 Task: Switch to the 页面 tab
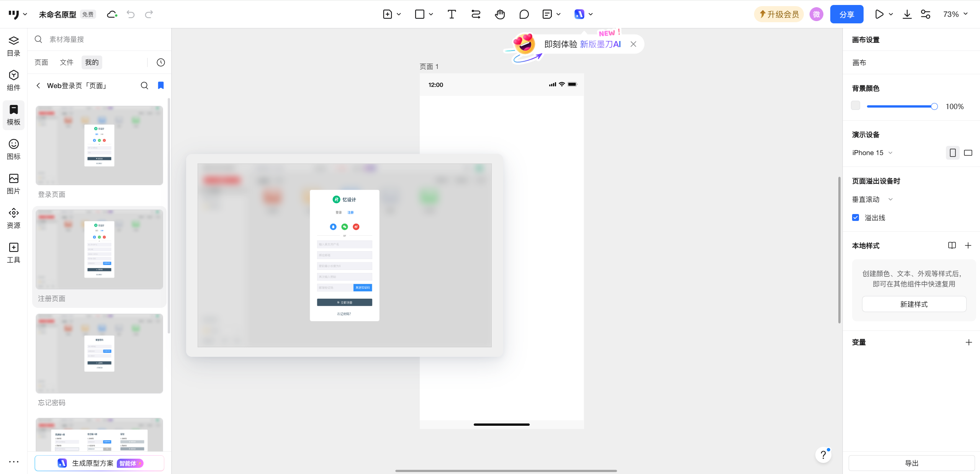(41, 62)
